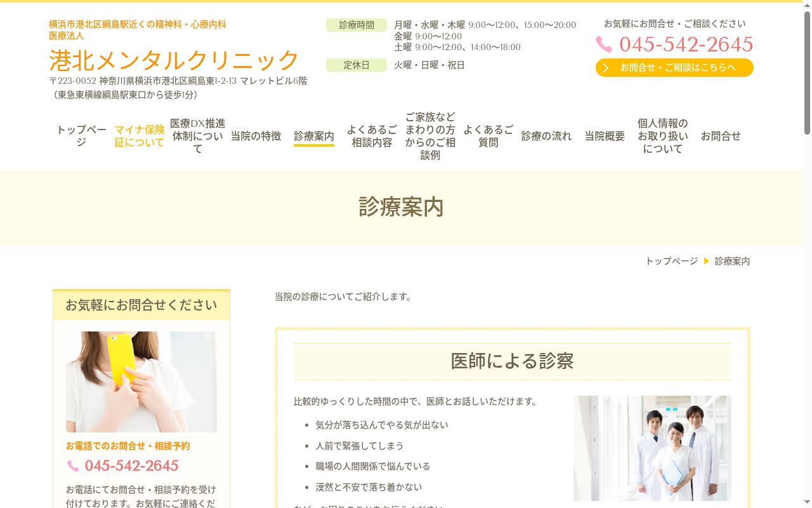Open ご家族などまわりの方からのご相談例 menu item
The height and width of the screenshot is (508, 812).
coord(430,136)
